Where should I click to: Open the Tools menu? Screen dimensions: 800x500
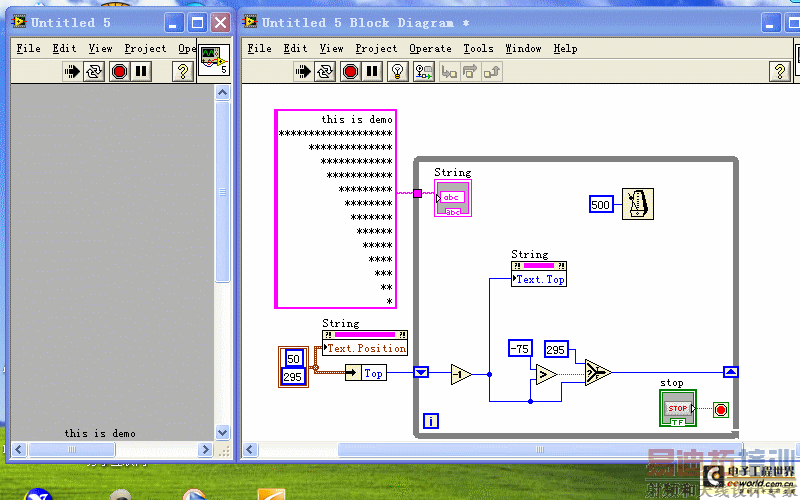point(478,48)
